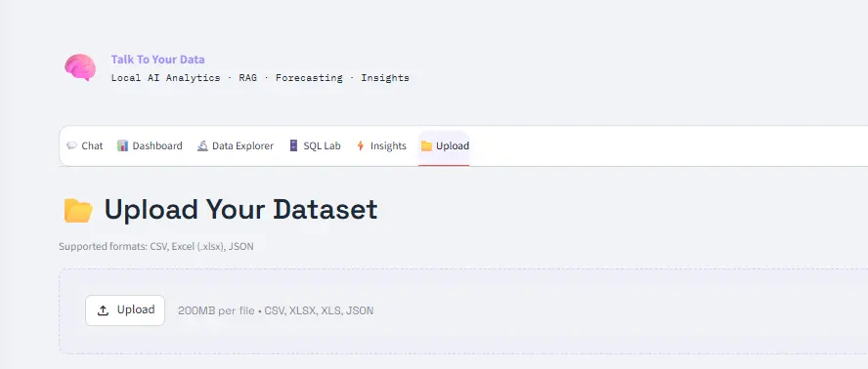Viewport: 868px width, 369px height.
Task: Click the Upload Your Dataset heading
Action: pyautogui.click(x=240, y=210)
